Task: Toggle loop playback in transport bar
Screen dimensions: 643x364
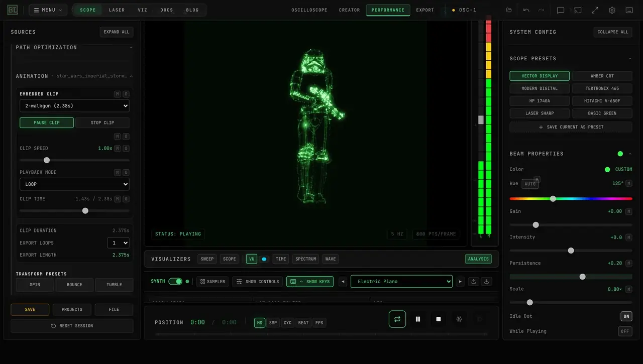Action: click(397, 319)
